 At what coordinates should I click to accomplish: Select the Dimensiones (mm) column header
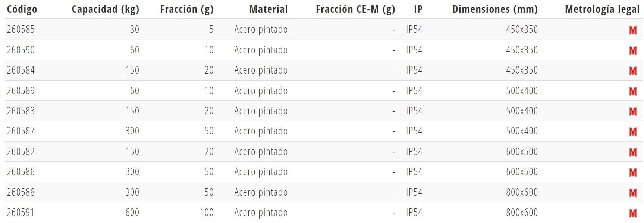495,9
